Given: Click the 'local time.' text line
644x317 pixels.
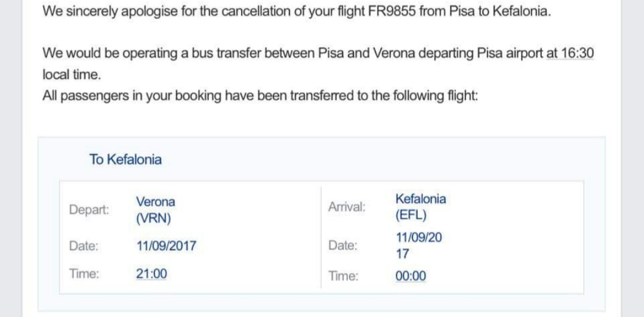Looking at the screenshot, I should (x=71, y=75).
